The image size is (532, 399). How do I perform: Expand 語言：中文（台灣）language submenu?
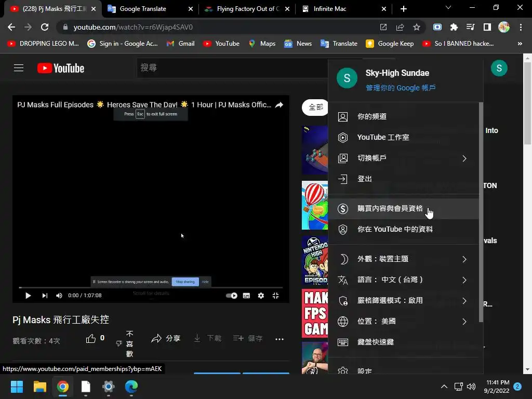tap(403, 280)
